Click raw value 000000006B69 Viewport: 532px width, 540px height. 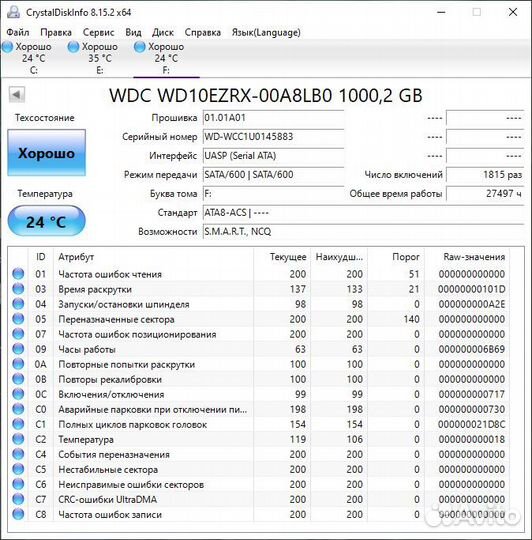pos(471,349)
